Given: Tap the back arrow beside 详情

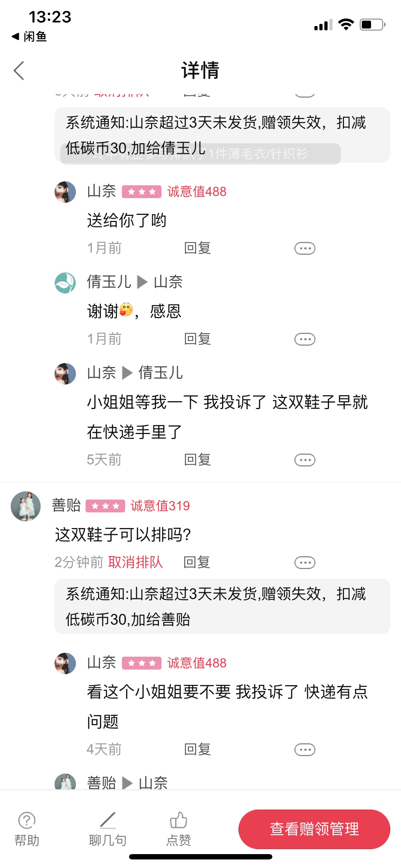Looking at the screenshot, I should tap(19, 71).
